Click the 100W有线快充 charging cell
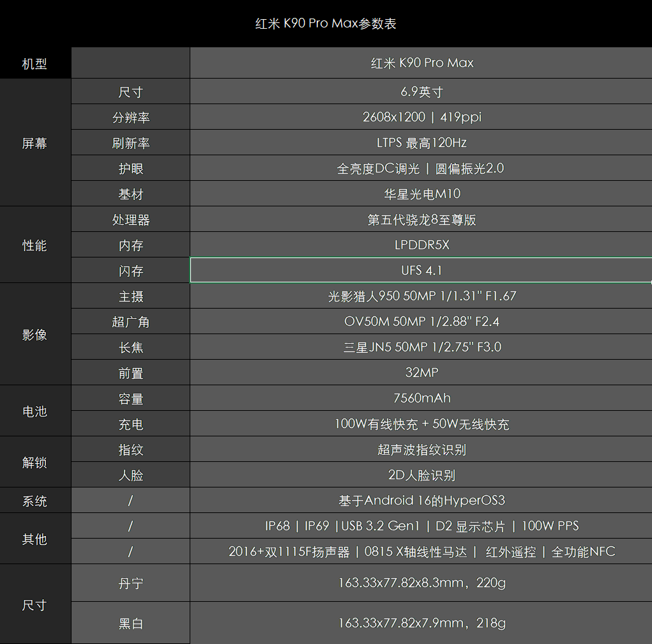The width and height of the screenshot is (652, 644). [421, 424]
